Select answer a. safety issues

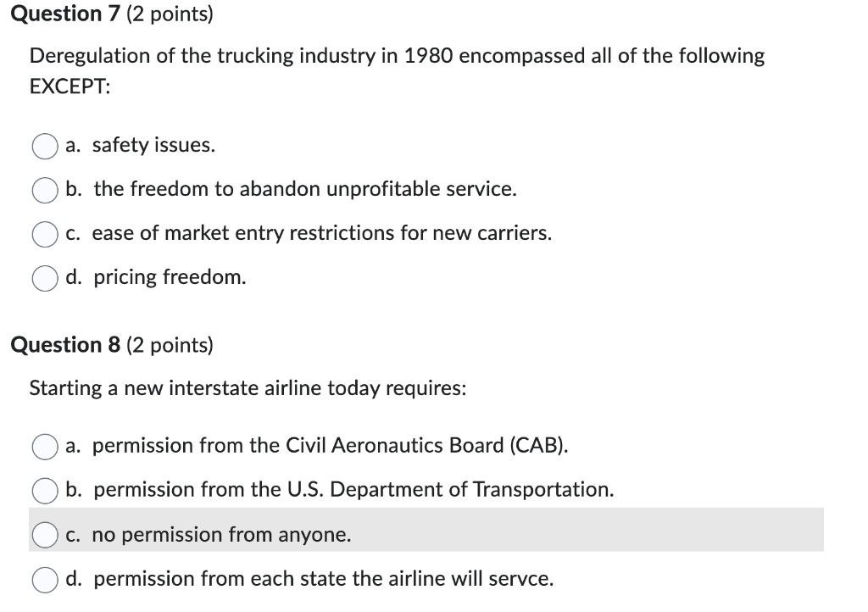click(x=44, y=146)
